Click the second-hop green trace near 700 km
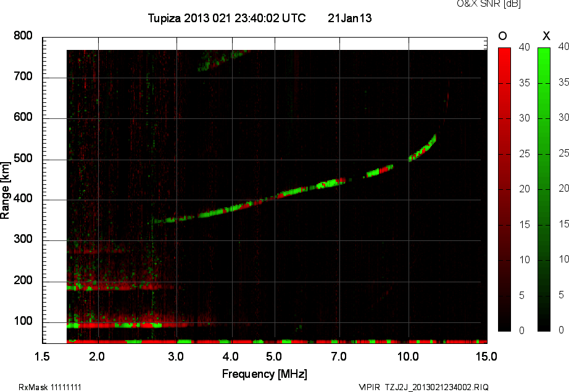Viewport: 569px width, 392px height. (x=223, y=60)
